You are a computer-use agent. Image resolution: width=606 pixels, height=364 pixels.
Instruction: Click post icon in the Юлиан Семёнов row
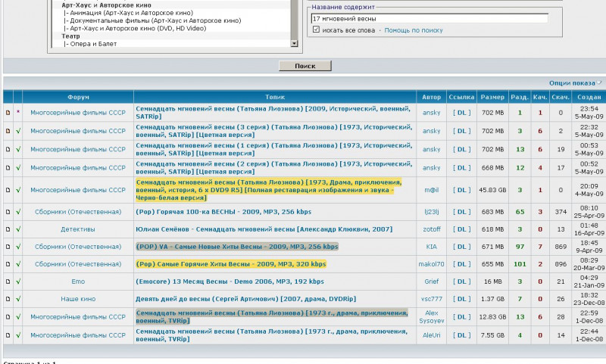[x=8, y=229]
